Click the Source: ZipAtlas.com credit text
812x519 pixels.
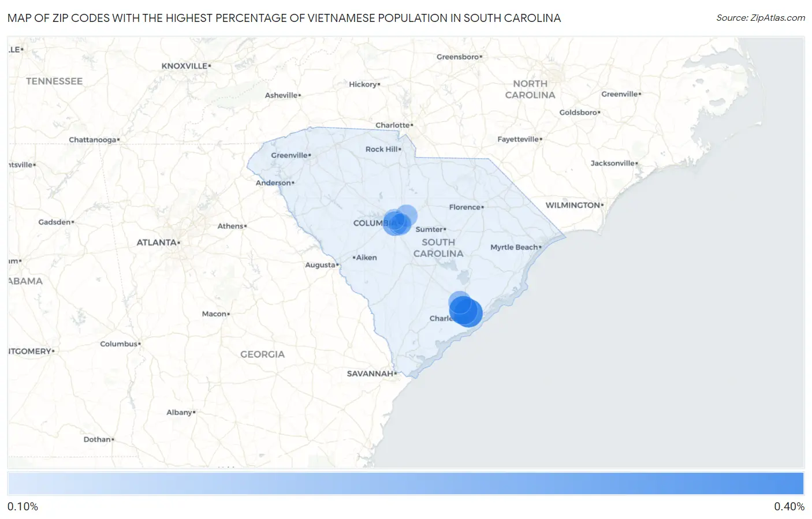point(761,18)
